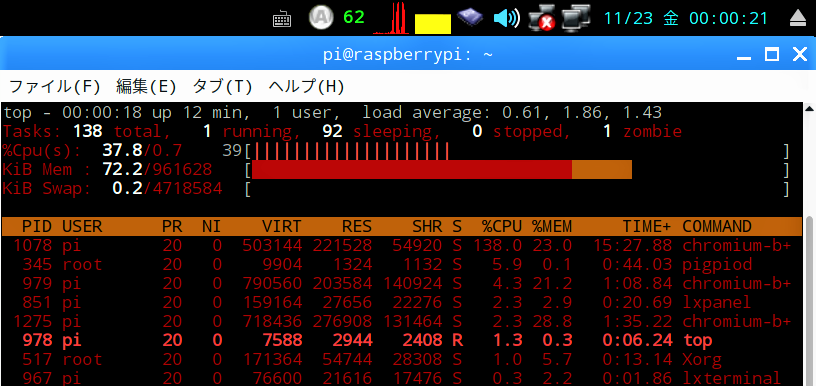816x386 pixels.
Task: Open the 編集(E) menu
Action: tap(146, 86)
